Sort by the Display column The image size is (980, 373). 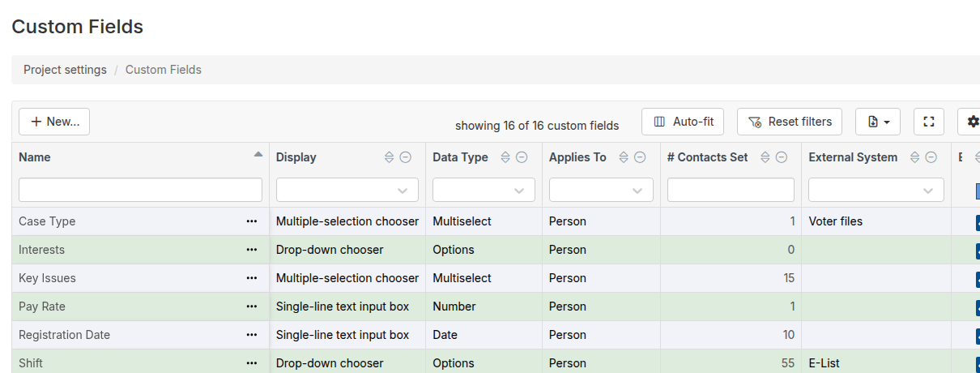coord(389,157)
